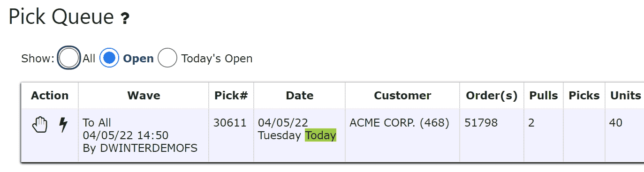Sort by the Customer column header
The height and width of the screenshot is (172, 644).
402,96
